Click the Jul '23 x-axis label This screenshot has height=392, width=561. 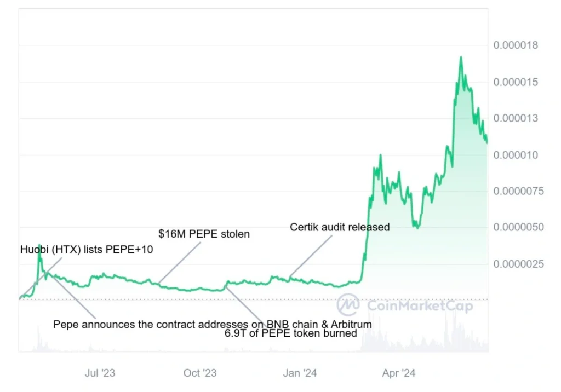pyautogui.click(x=100, y=373)
